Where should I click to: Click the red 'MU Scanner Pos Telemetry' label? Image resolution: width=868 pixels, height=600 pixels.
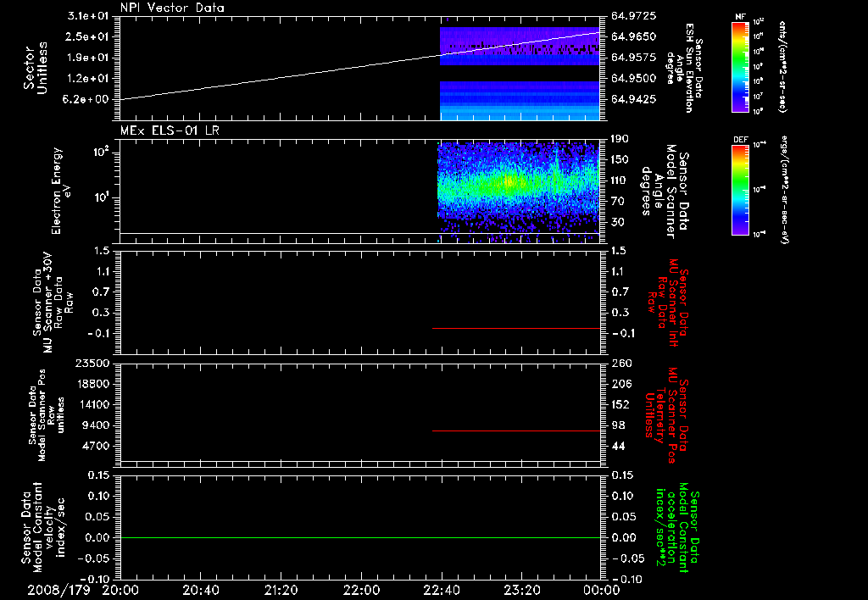point(666,415)
